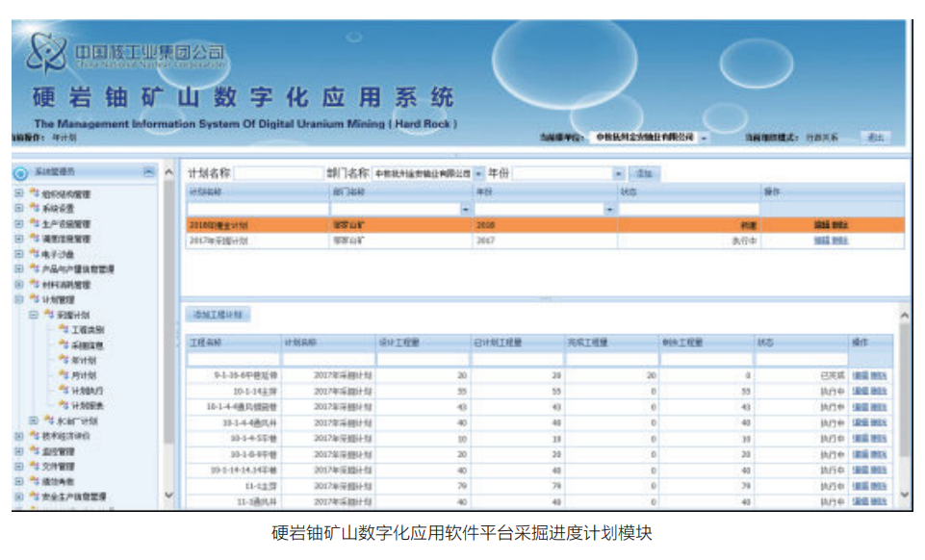Click the button right of the 年份 box

[x=644, y=174]
